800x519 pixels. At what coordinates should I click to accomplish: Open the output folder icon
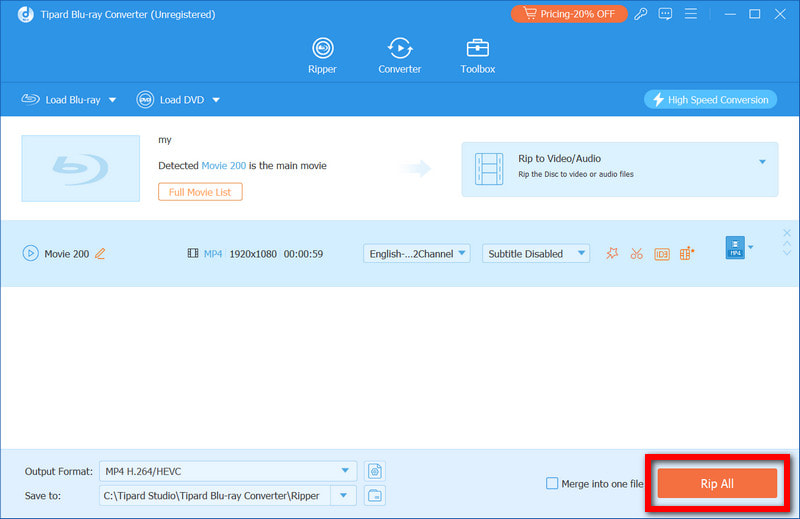pyautogui.click(x=375, y=496)
